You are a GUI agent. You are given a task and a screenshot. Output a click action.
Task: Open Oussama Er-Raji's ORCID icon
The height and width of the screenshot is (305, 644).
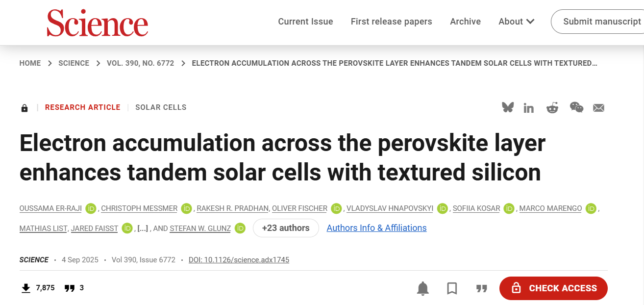pos(91,208)
